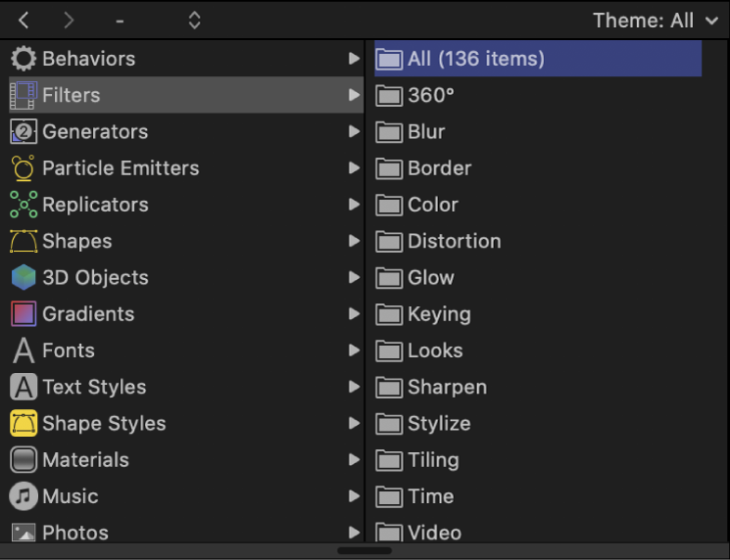
Task: Expand the Shapes category arrow
Action: point(354,242)
